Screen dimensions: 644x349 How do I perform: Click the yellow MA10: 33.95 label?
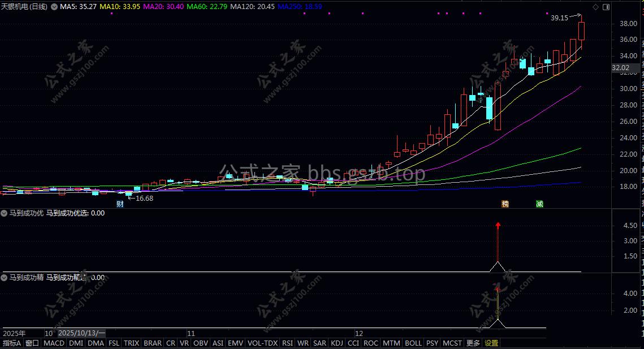coord(120,7)
